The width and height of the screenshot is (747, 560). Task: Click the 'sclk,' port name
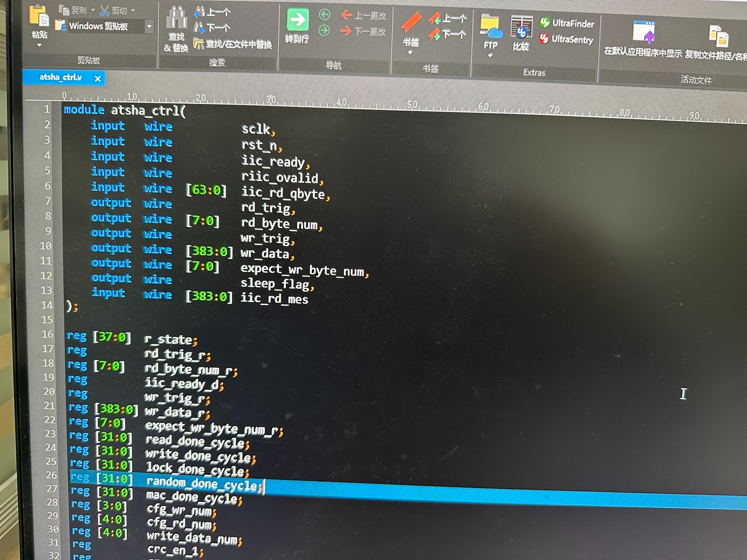[x=258, y=129]
